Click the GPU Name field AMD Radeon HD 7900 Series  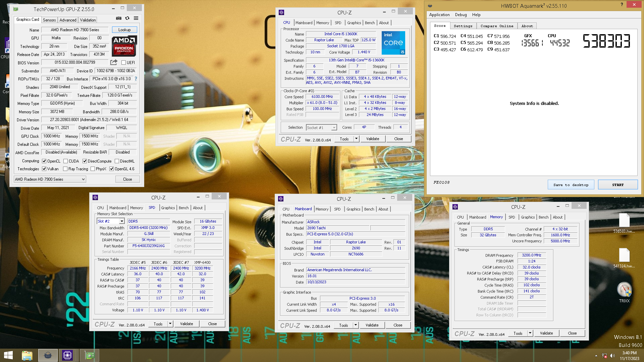point(75,30)
